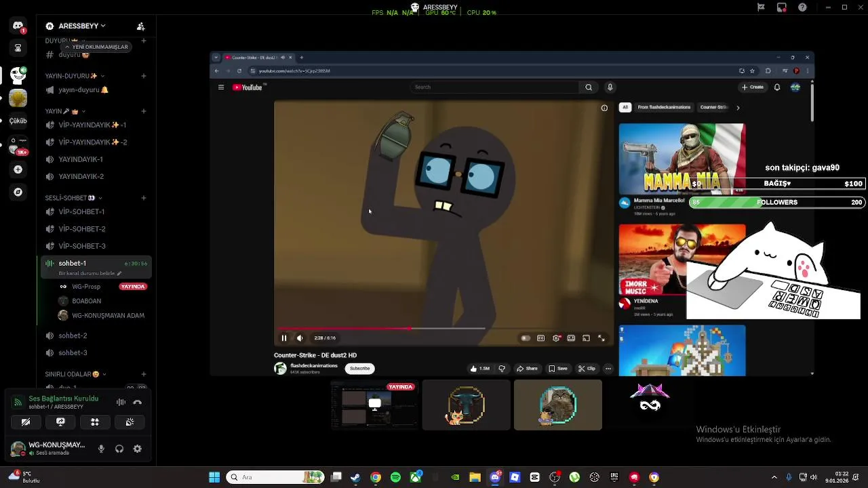Collapse the SESLİ-SOHBET category
Screen dimensions: 868x488
click(x=73, y=198)
